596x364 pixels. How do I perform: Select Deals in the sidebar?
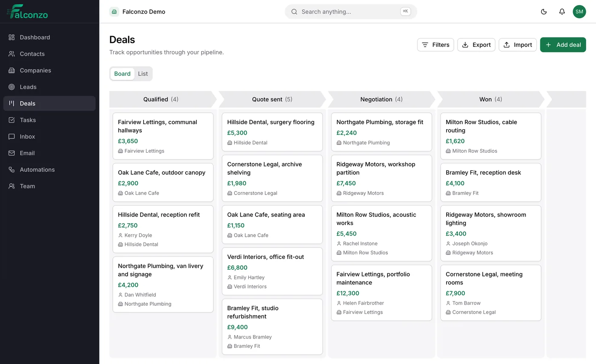click(49, 103)
